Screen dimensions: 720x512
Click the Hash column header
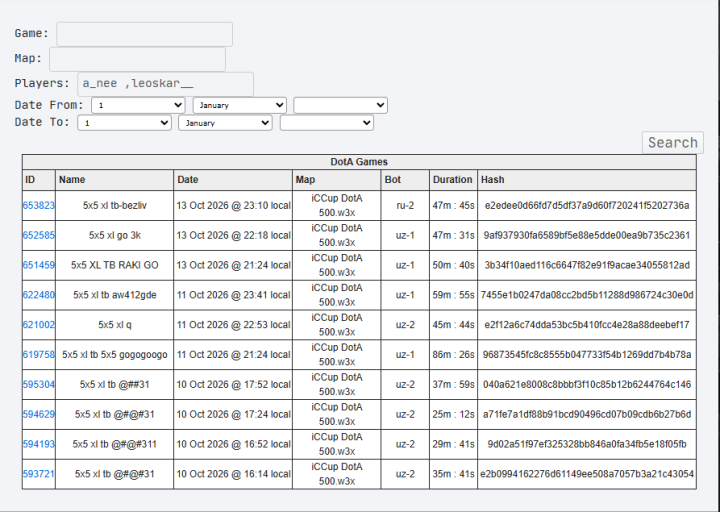pos(587,180)
